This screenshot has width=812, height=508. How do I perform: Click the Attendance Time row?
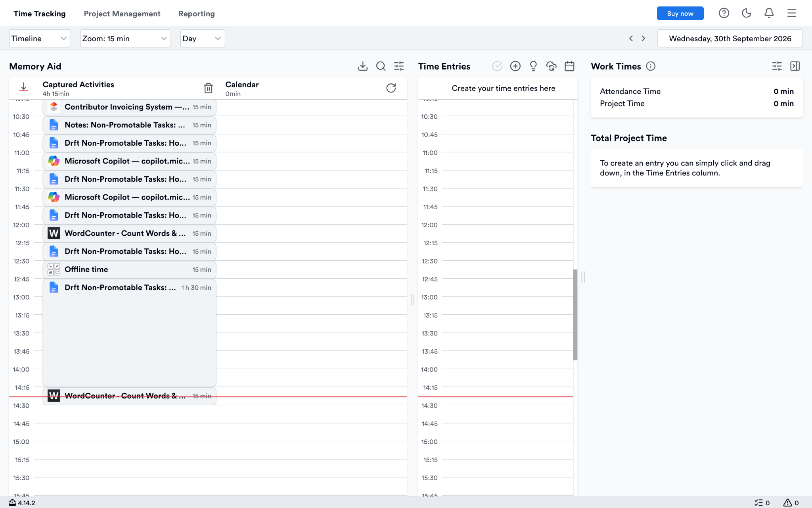[697, 91]
